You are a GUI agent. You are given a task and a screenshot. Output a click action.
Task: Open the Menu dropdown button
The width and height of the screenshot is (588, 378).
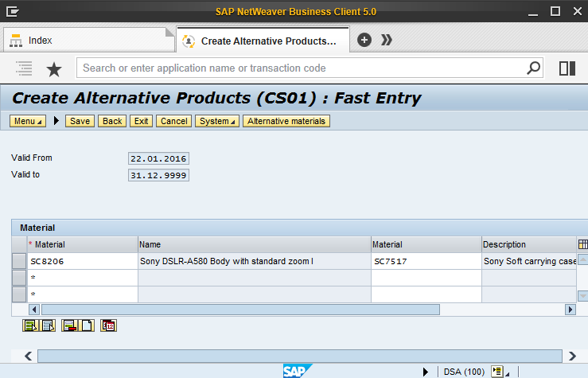(x=28, y=121)
